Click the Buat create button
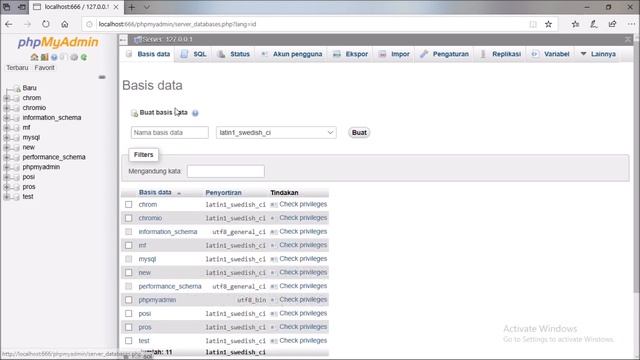 359,133
